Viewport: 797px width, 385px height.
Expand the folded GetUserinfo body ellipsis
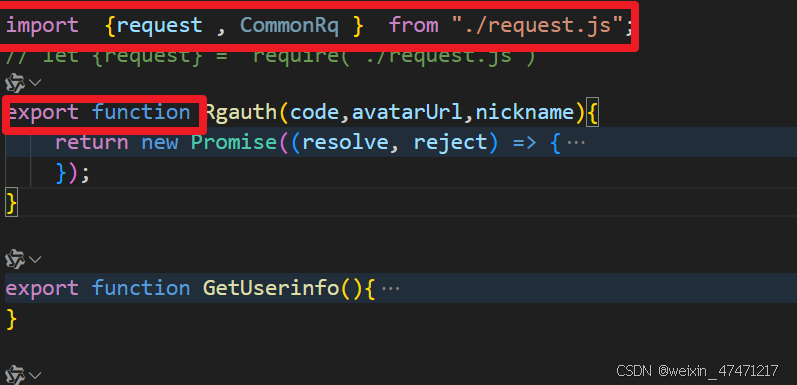point(390,289)
